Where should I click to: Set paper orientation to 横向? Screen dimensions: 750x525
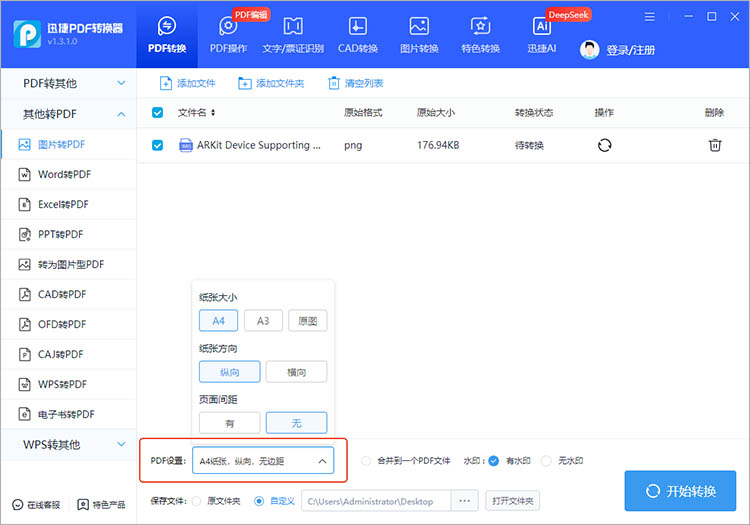[x=297, y=372]
